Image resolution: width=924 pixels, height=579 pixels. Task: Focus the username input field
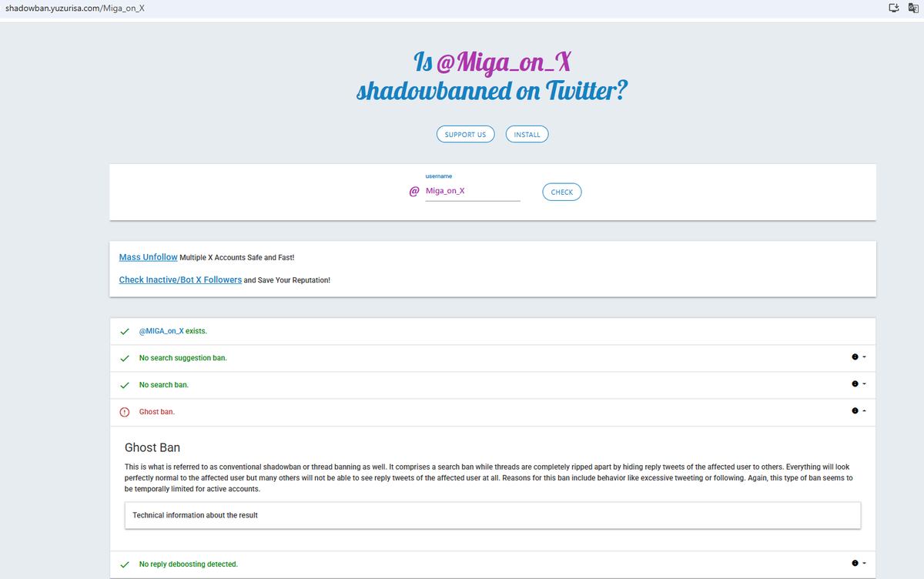click(x=473, y=191)
